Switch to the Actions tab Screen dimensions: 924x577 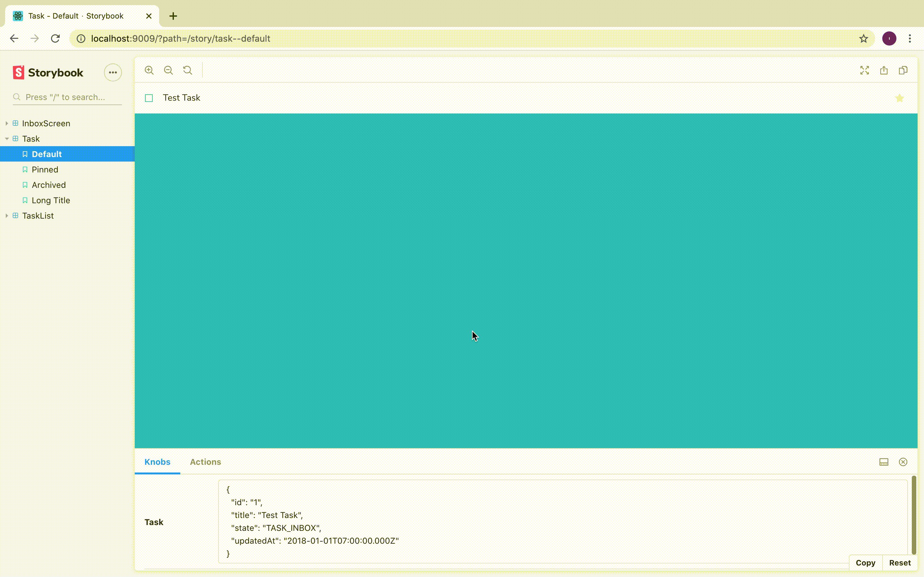click(205, 461)
